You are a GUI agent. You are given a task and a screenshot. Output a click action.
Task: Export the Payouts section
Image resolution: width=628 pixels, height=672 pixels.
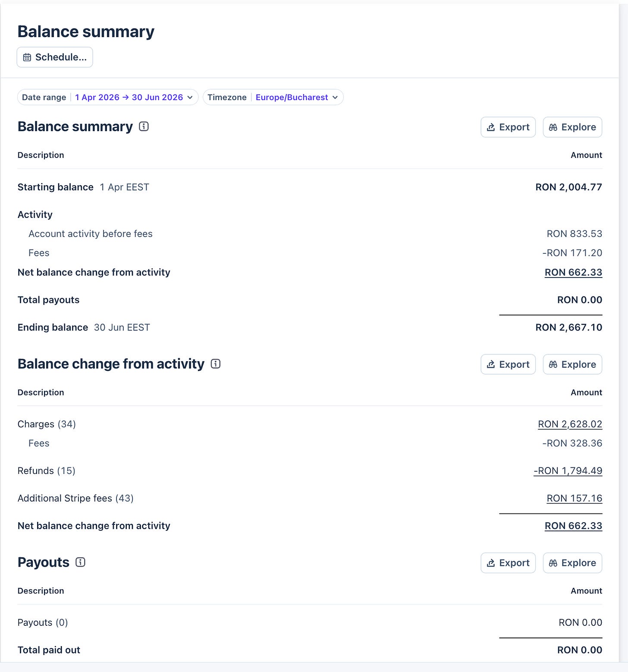[x=508, y=563]
